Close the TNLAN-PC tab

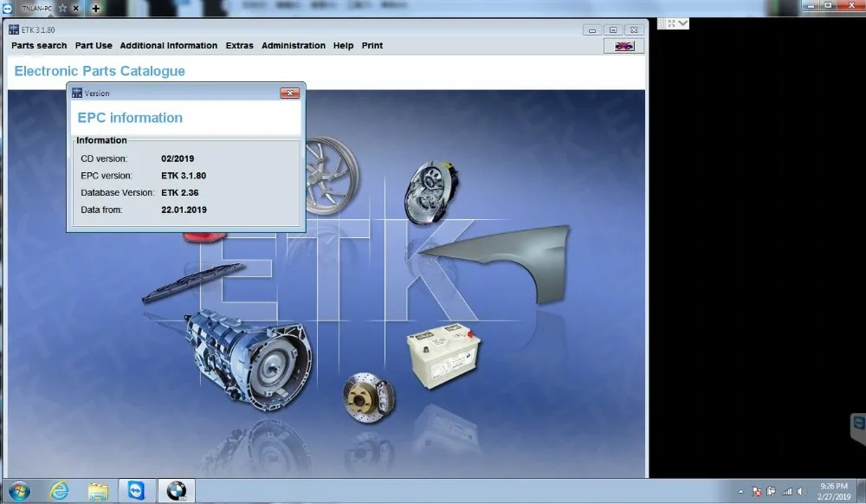pyautogui.click(x=76, y=9)
